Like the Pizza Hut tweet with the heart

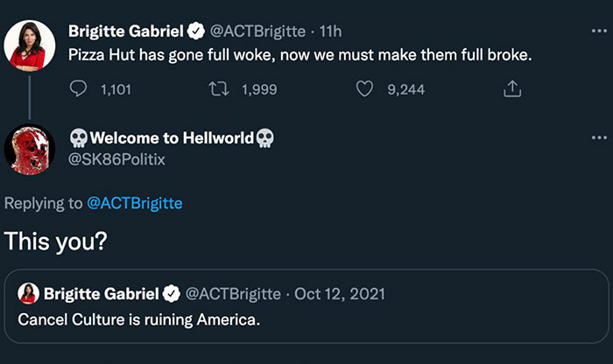tap(365, 88)
